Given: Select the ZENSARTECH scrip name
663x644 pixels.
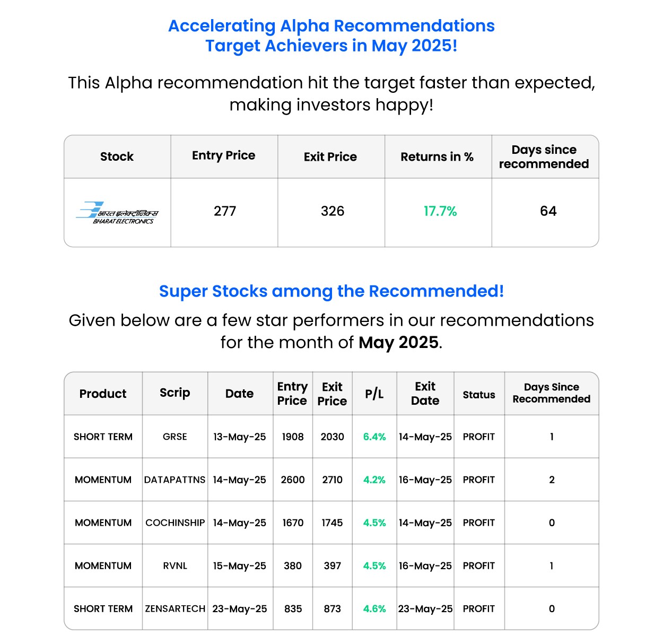Looking at the screenshot, I should 175,609.
